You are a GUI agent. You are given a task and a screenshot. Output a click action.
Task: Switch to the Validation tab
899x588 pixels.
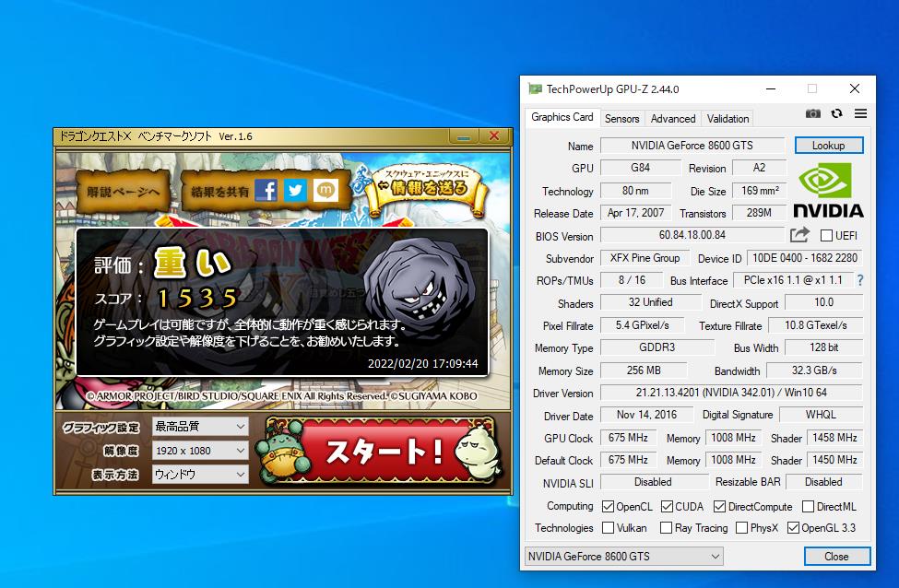click(x=727, y=119)
